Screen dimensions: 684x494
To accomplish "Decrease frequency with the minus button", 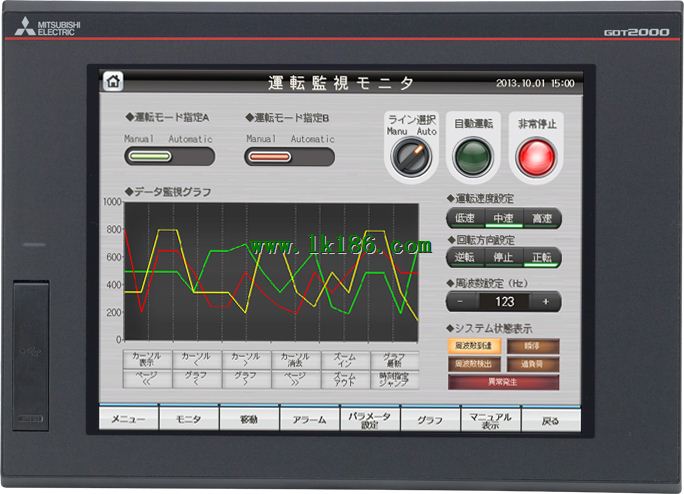I will click(461, 301).
